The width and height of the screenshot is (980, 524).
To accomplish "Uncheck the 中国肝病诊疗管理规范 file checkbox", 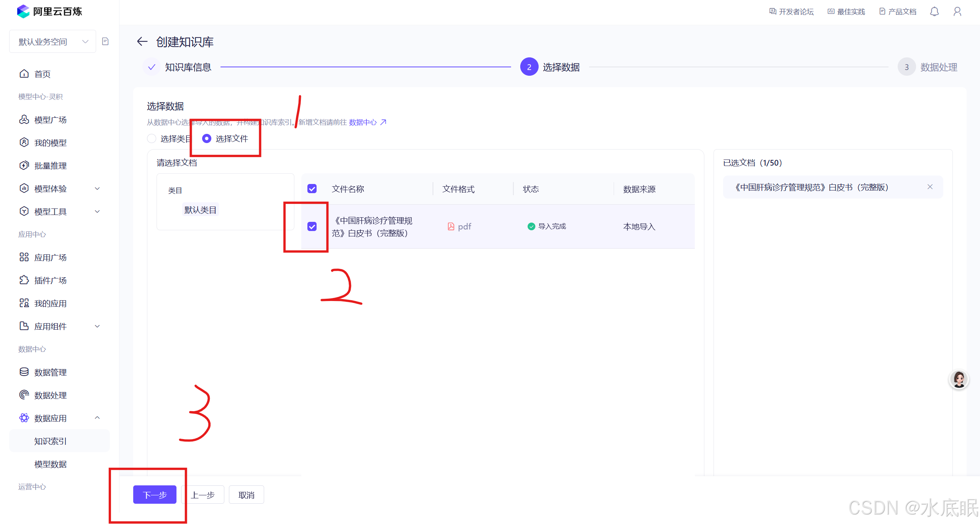I will pyautogui.click(x=312, y=226).
